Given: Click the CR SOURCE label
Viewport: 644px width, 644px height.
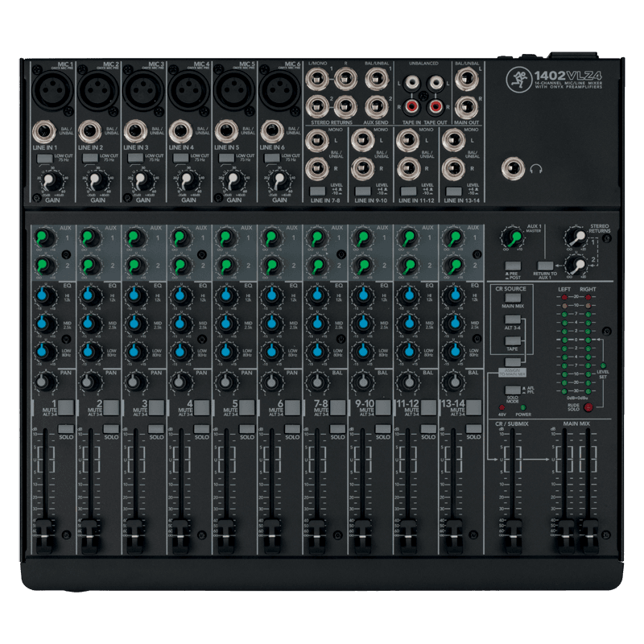Looking at the screenshot, I should (x=510, y=289).
